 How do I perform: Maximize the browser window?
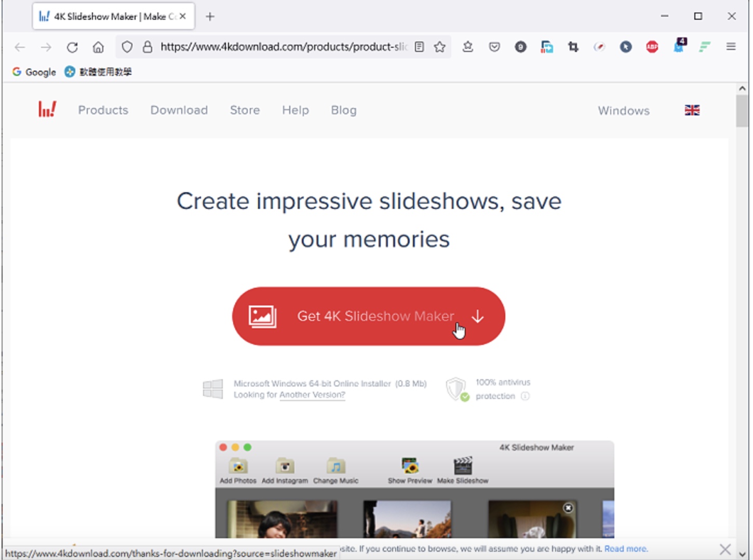tap(698, 16)
